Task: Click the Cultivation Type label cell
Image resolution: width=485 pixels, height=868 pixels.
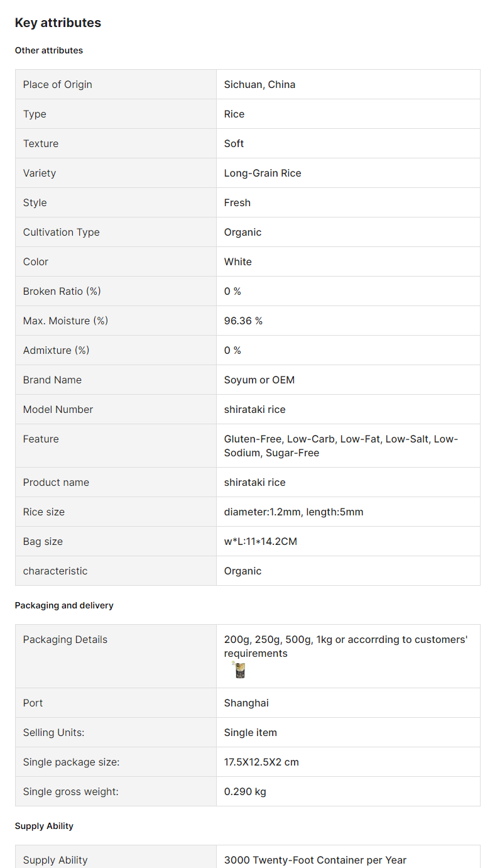Action: tap(116, 232)
